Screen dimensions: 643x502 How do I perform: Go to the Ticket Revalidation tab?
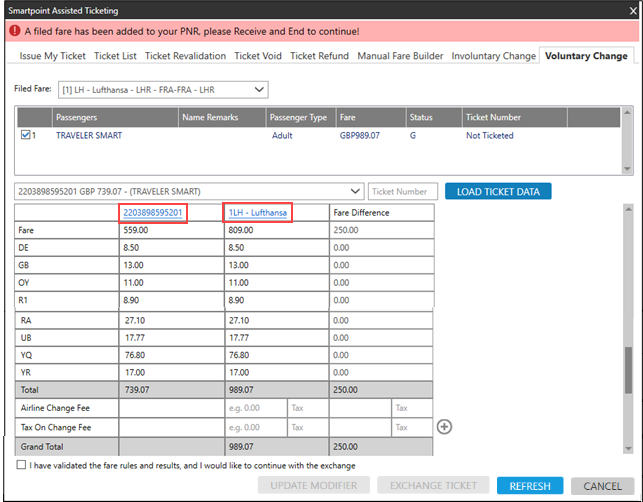[x=186, y=56]
